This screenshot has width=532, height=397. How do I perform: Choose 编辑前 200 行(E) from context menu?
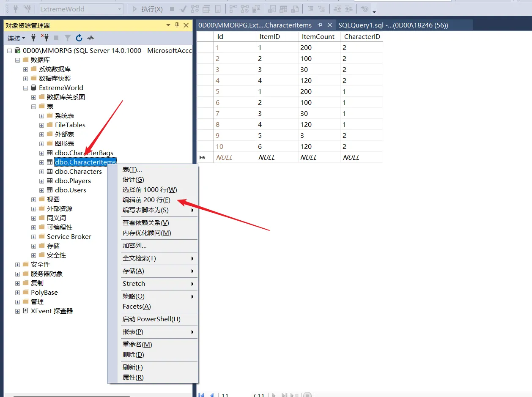pyautogui.click(x=146, y=200)
